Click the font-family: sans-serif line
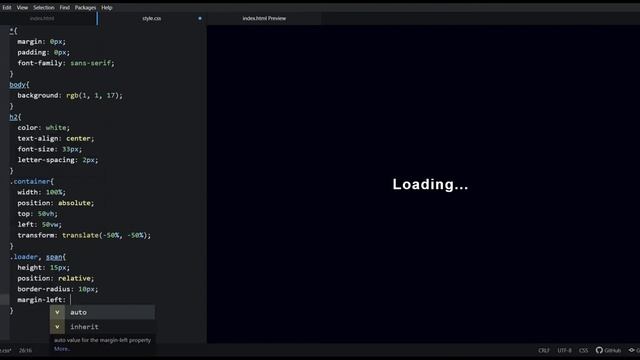 coord(66,63)
